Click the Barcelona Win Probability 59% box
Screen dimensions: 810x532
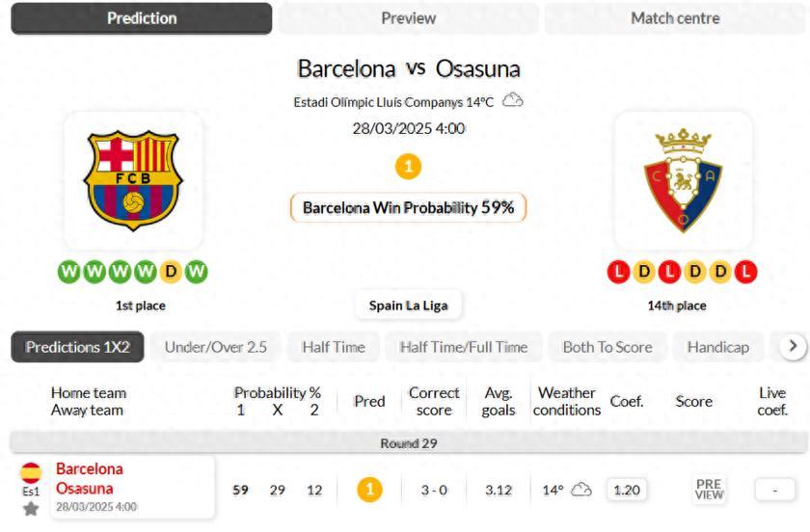coord(408,207)
